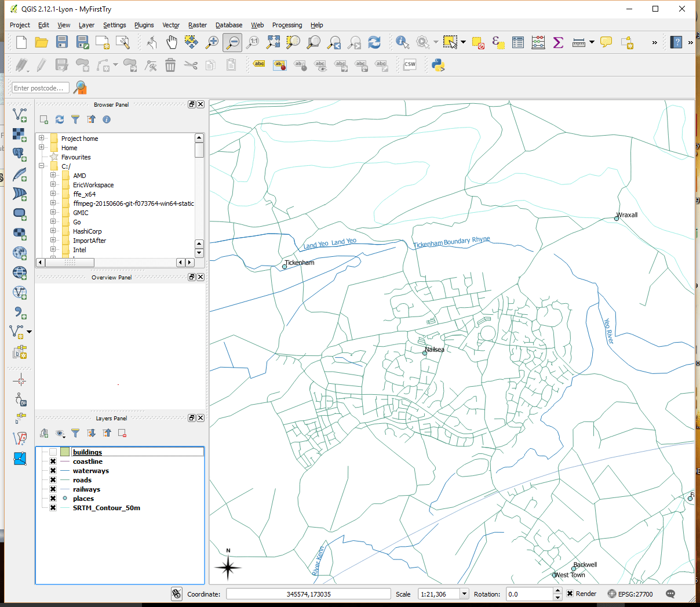Select the Pan Map hand tool
The width and height of the screenshot is (700, 607).
coord(172,42)
